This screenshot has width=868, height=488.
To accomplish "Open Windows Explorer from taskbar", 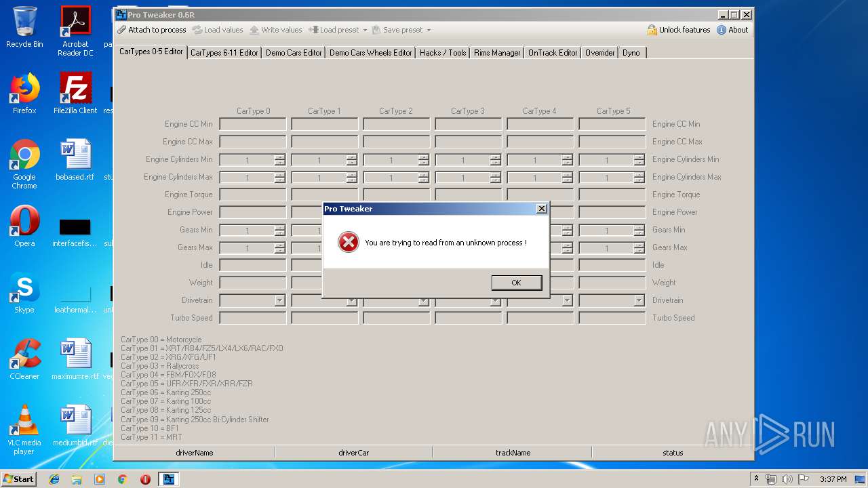I will click(x=77, y=479).
